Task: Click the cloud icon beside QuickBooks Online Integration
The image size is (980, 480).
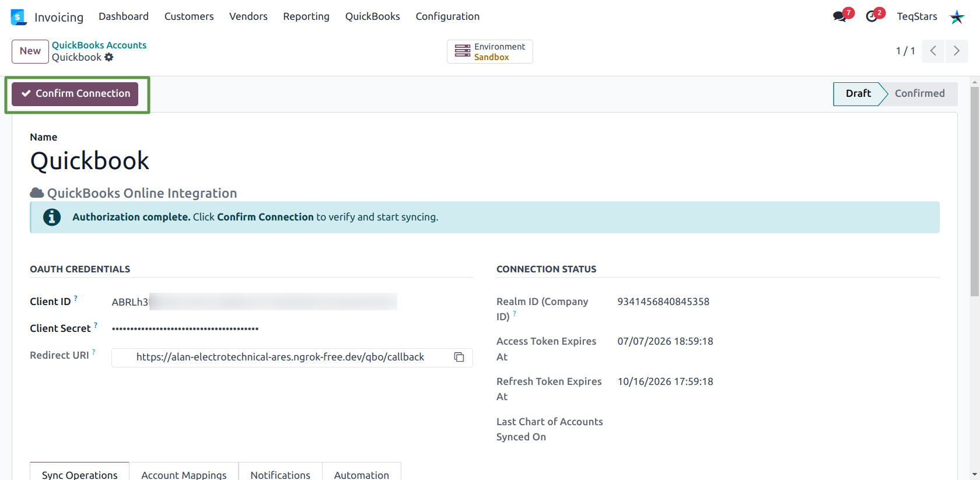Action: pyautogui.click(x=37, y=193)
